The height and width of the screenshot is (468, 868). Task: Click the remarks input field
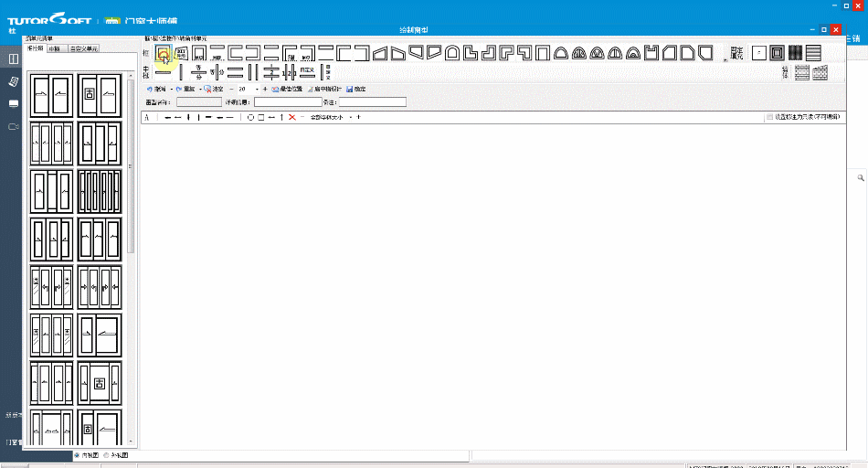(373, 101)
